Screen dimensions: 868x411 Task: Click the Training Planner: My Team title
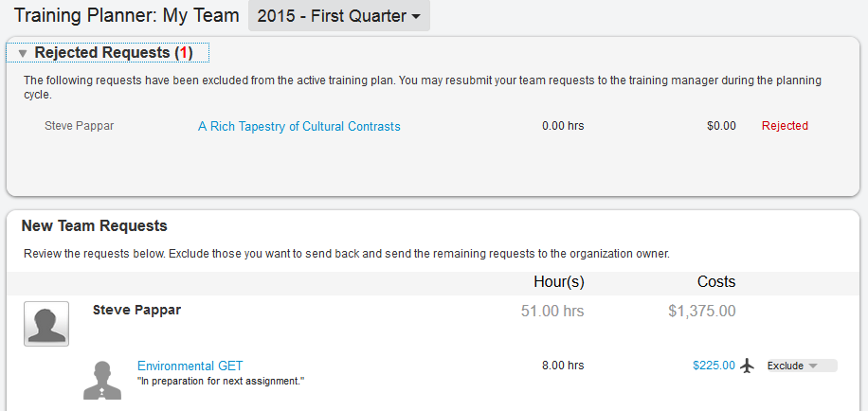click(125, 16)
